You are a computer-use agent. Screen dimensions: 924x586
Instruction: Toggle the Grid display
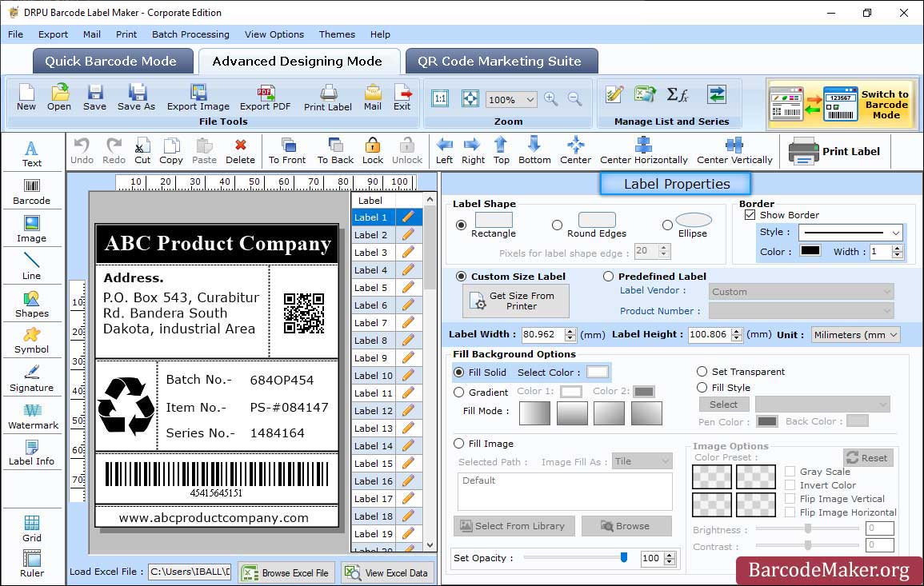click(32, 529)
